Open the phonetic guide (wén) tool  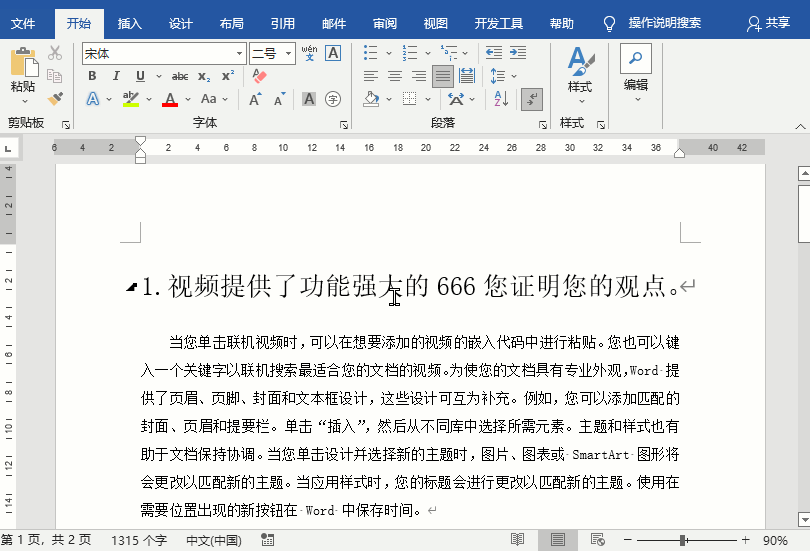coord(309,53)
